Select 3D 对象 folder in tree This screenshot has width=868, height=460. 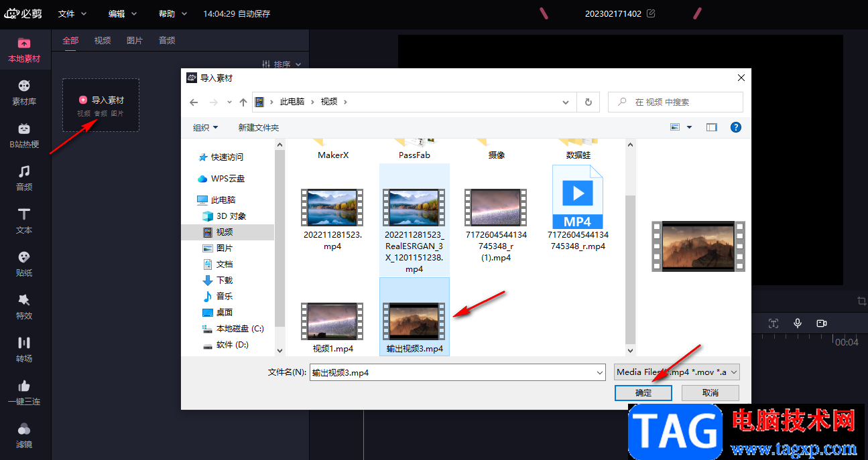click(x=225, y=216)
